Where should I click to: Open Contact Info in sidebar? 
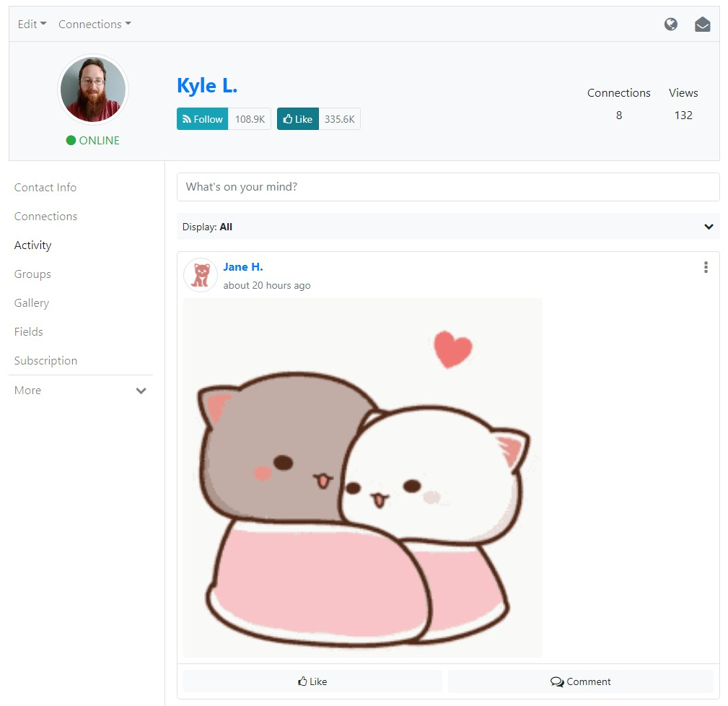pyautogui.click(x=45, y=187)
